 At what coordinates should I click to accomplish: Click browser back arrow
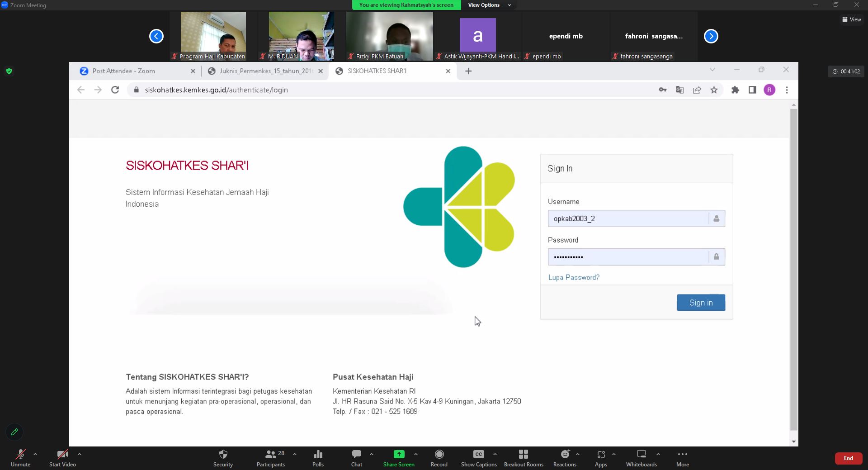pyautogui.click(x=81, y=90)
